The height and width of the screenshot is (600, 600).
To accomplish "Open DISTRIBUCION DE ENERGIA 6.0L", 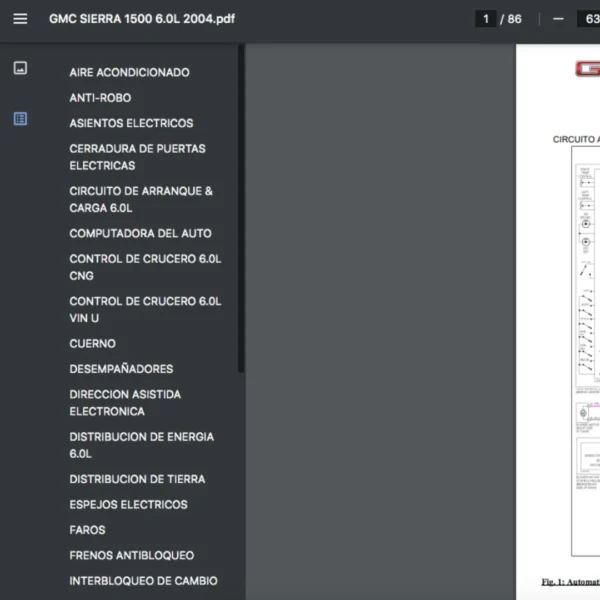I will pos(142,445).
